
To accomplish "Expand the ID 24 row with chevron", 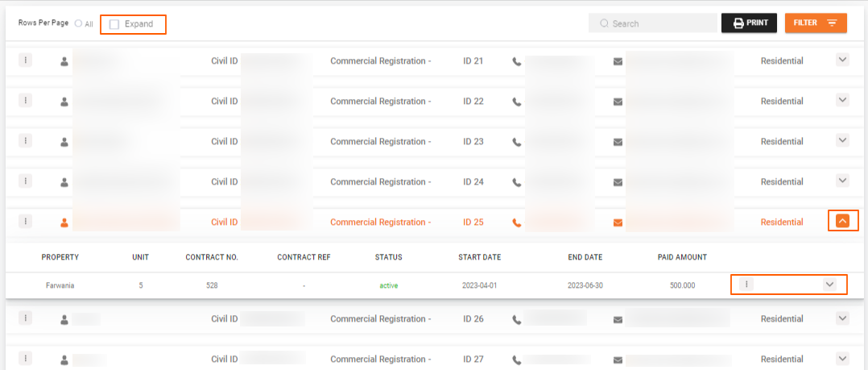I will coord(842,181).
